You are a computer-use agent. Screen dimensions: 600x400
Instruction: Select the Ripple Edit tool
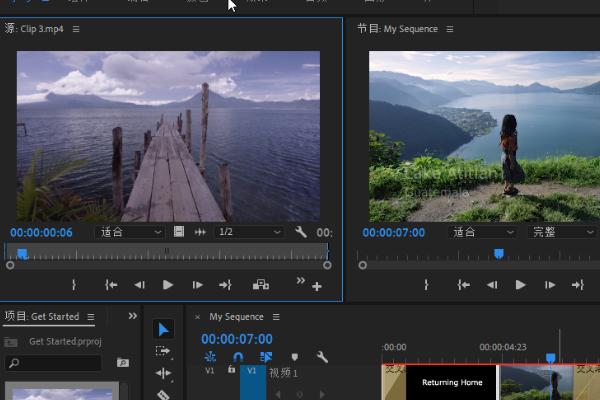click(x=163, y=373)
